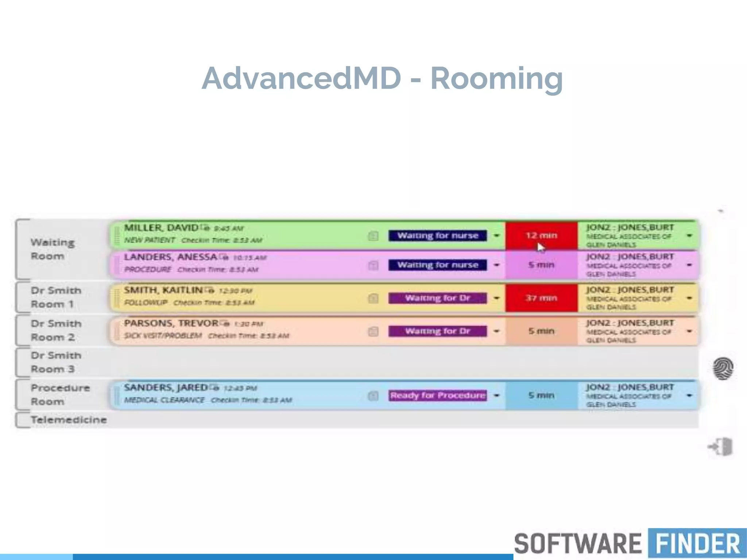Click Ready for Procedure status button
Screen dimensions: 747x560
tap(438, 396)
